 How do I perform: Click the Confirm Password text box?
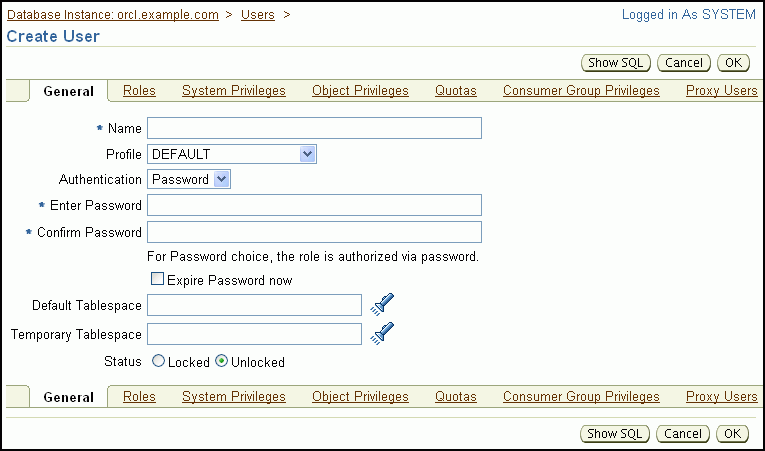tap(314, 232)
